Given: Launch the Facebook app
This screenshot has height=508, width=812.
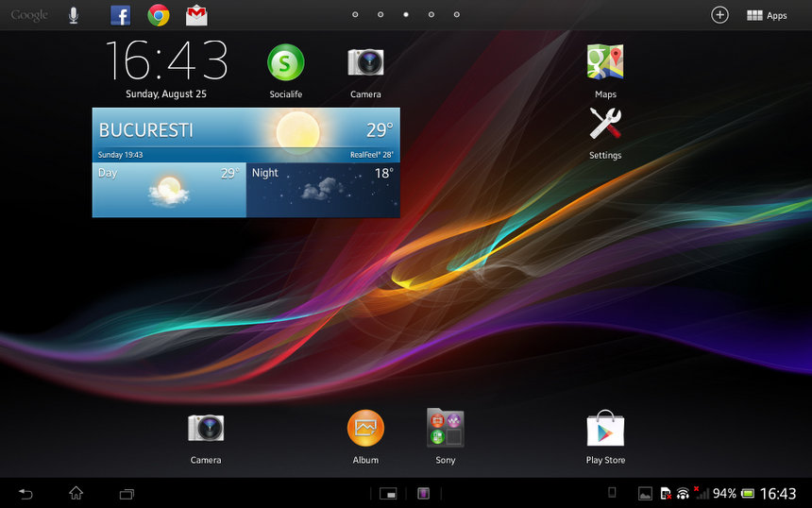Looking at the screenshot, I should [120, 15].
